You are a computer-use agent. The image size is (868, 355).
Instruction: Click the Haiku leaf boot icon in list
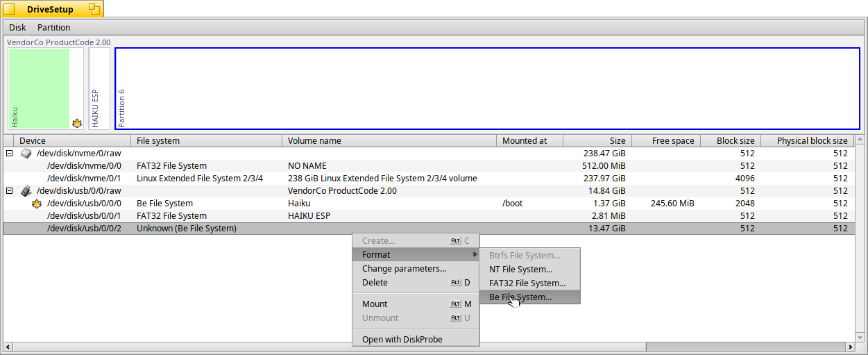37,204
